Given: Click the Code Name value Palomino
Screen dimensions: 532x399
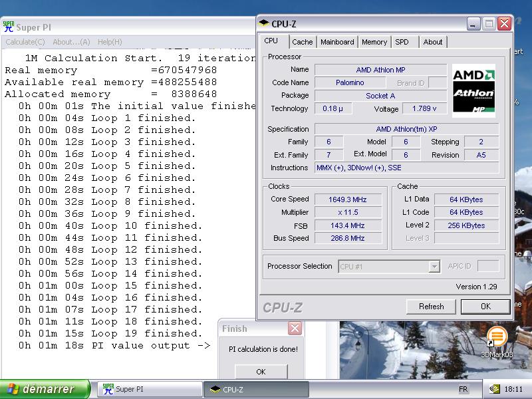Looking at the screenshot, I should [350, 82].
